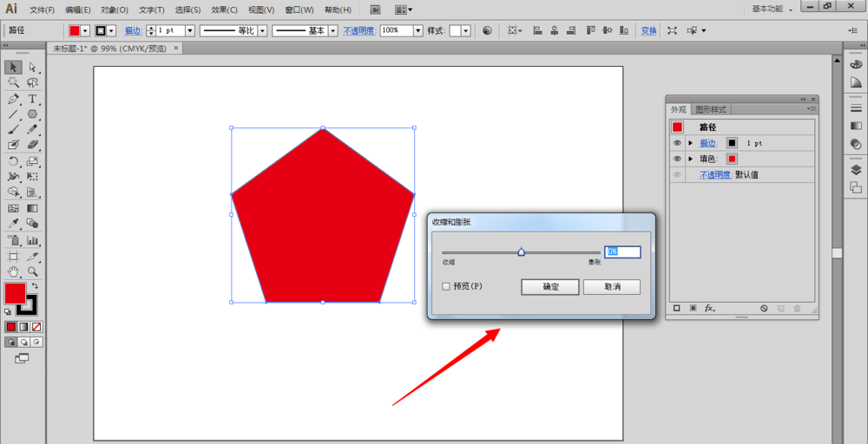Viewport: 868px width, 444px height.
Task: Click the 不透明度 link in Appearance panel
Action: [714, 174]
